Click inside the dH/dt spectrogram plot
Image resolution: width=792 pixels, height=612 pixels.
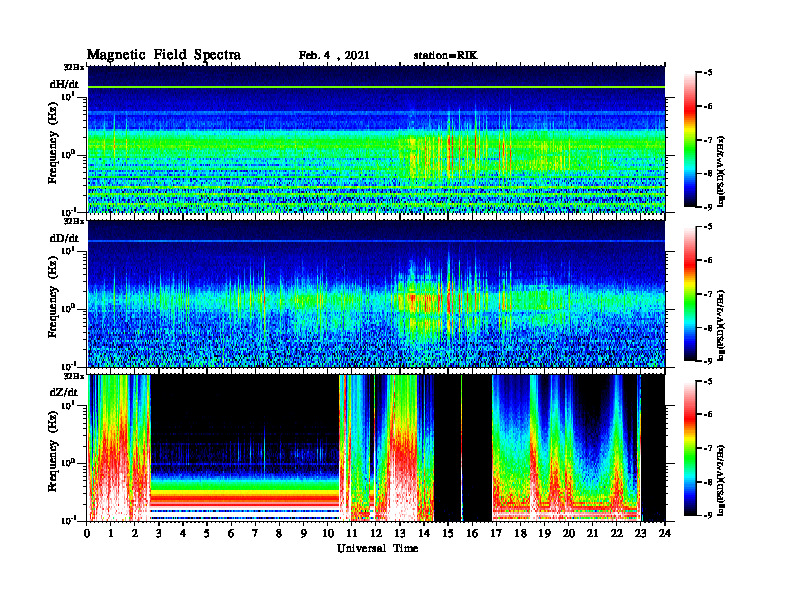(376, 139)
